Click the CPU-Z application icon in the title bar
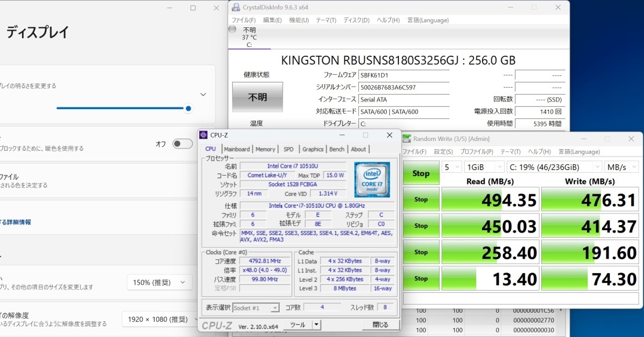The height and width of the screenshot is (337, 644). (203, 135)
